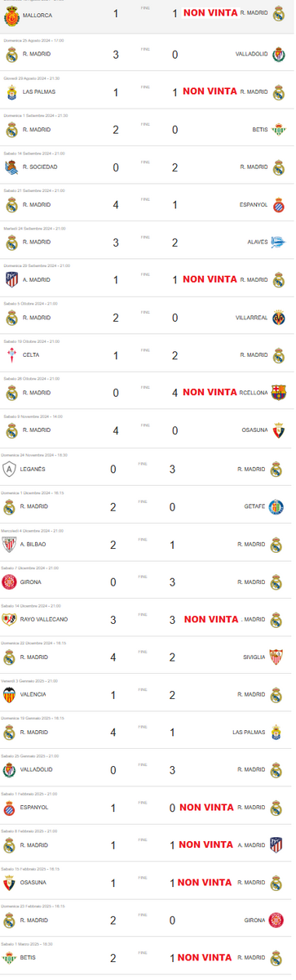Open the VILLARREAL team link
Screen dimensions: 296x980
pos(250,318)
